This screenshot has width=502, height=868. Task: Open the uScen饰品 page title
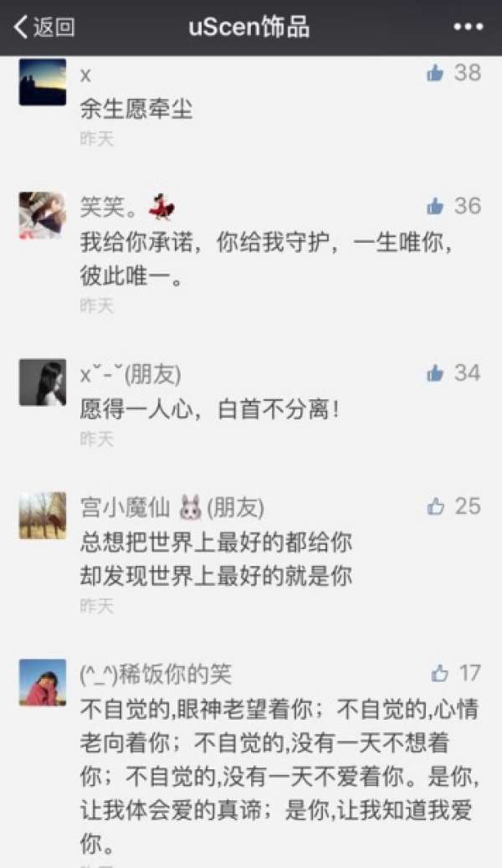(249, 27)
